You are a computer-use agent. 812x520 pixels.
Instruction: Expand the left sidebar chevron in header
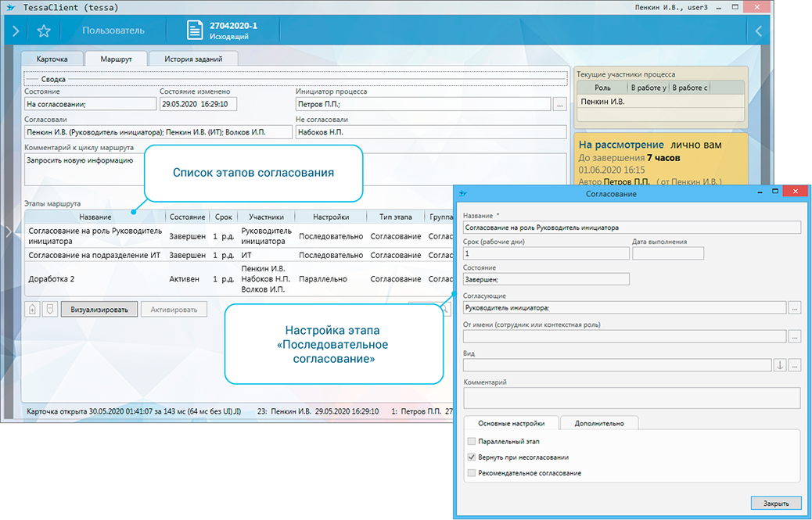(x=15, y=31)
